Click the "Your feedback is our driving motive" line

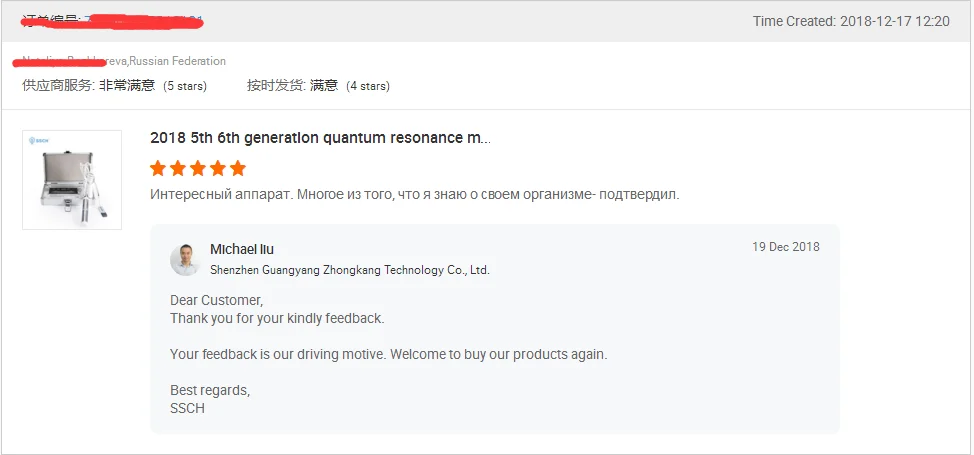click(388, 354)
